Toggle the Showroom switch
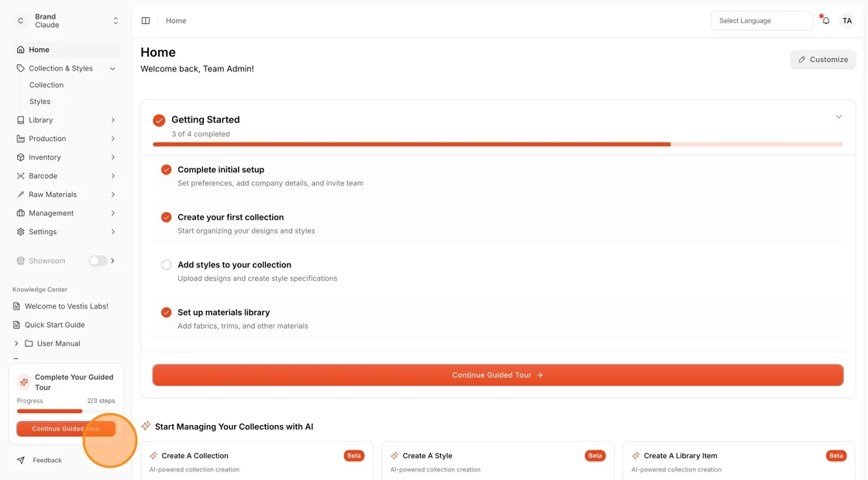The image size is (868, 480). point(98,261)
